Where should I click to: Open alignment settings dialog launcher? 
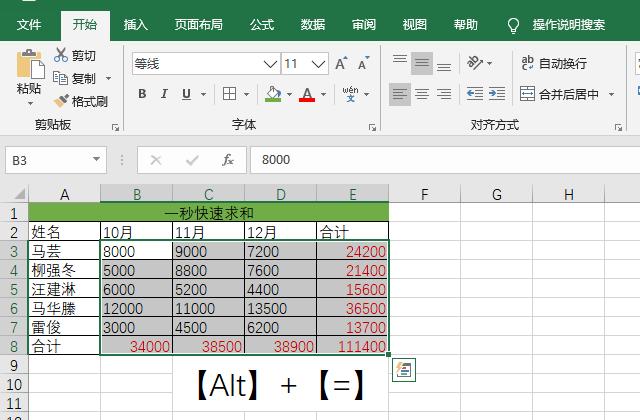point(618,128)
